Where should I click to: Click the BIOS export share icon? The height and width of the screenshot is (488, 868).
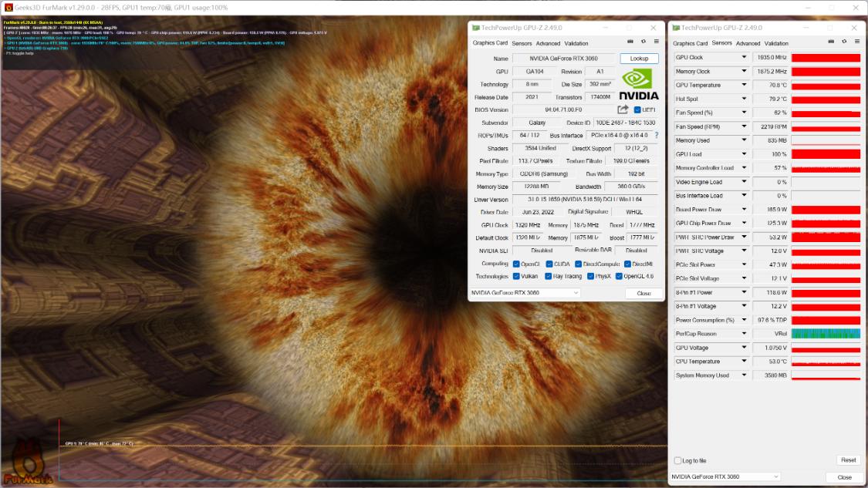pos(623,109)
